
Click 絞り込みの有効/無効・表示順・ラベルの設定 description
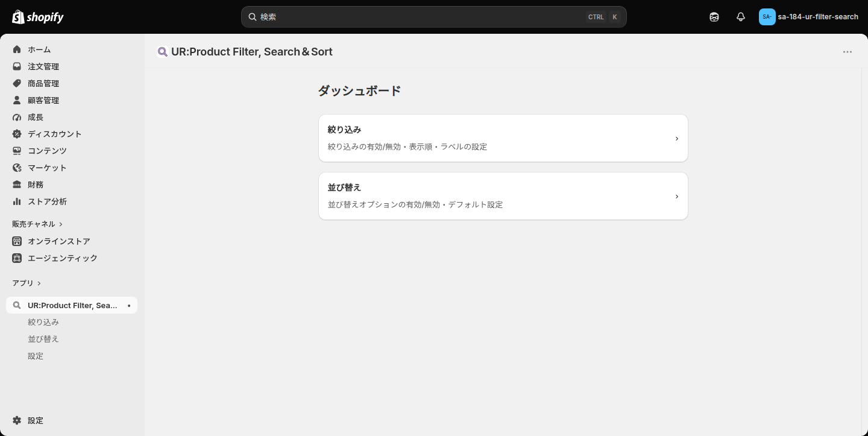pos(407,147)
